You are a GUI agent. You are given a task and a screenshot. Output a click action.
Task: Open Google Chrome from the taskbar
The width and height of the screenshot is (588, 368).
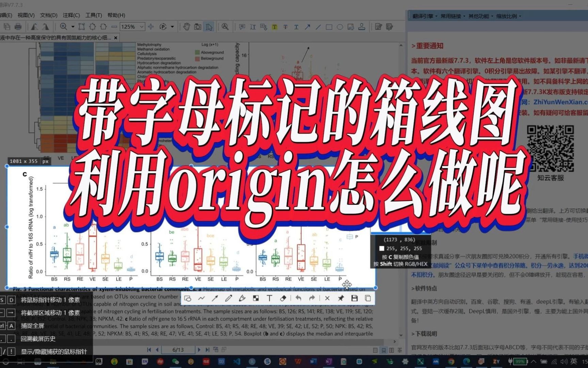(451, 362)
